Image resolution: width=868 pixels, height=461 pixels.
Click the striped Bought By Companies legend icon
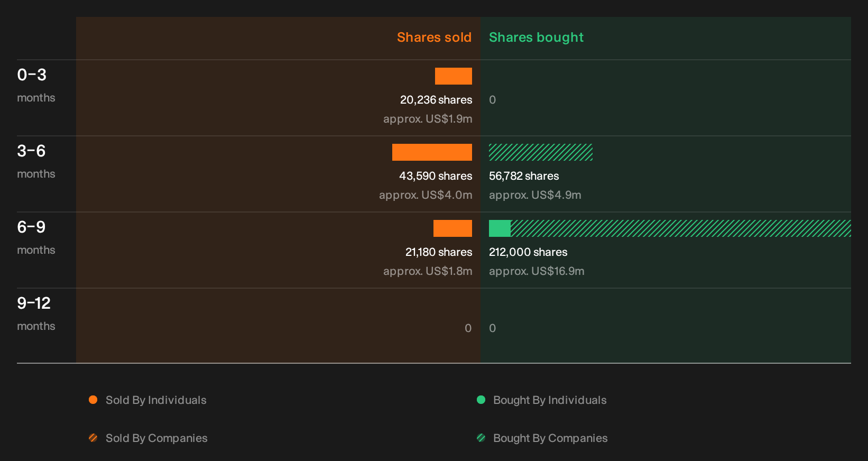pyautogui.click(x=481, y=438)
